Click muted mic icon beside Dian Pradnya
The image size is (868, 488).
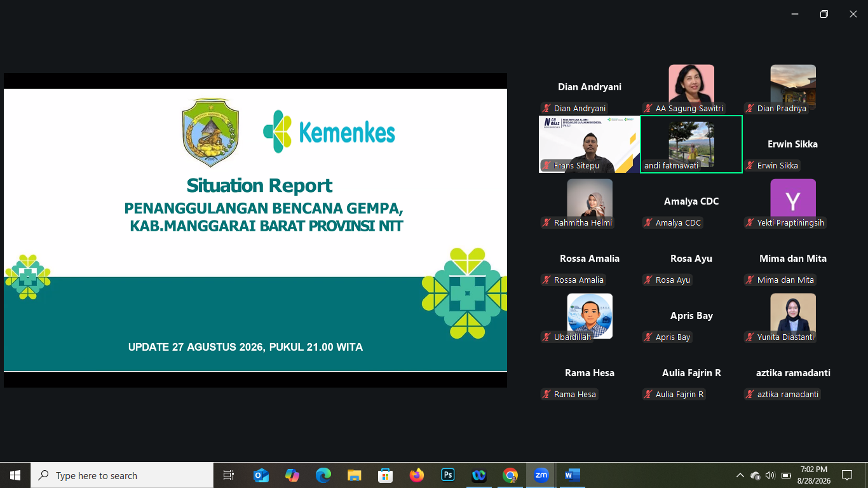pyautogui.click(x=750, y=109)
